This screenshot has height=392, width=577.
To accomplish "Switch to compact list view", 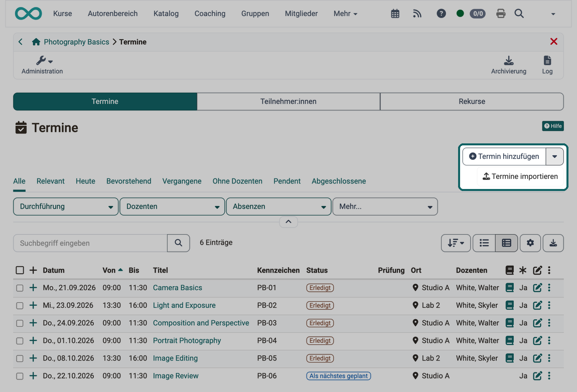I will (x=484, y=243).
